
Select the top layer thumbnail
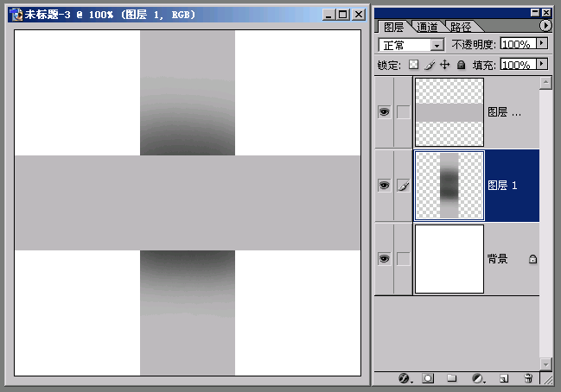coord(449,112)
